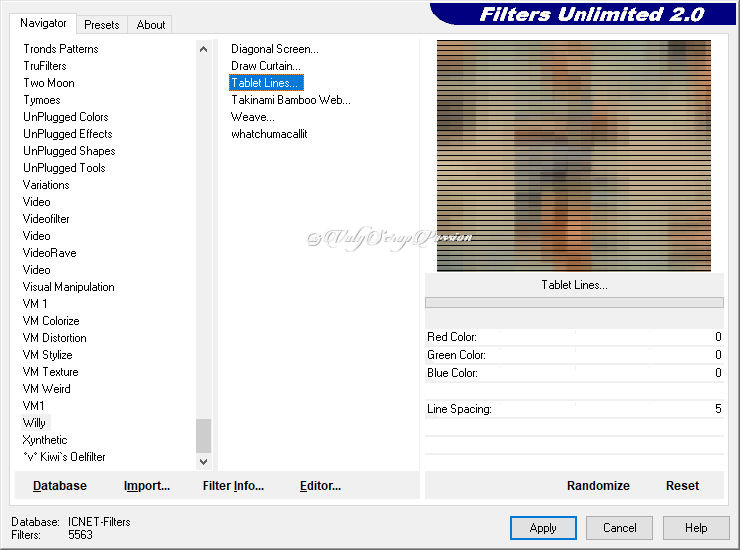Click the progress bar under preview
740x550 pixels.
point(574,303)
